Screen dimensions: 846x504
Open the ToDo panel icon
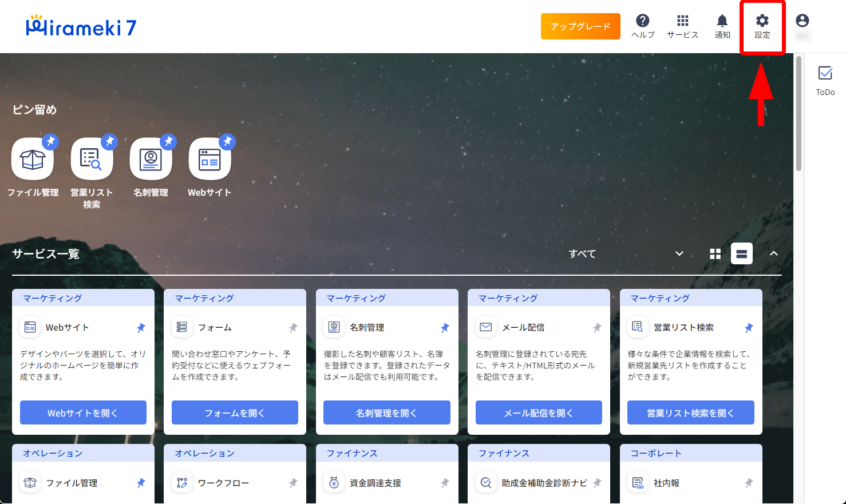point(825,81)
